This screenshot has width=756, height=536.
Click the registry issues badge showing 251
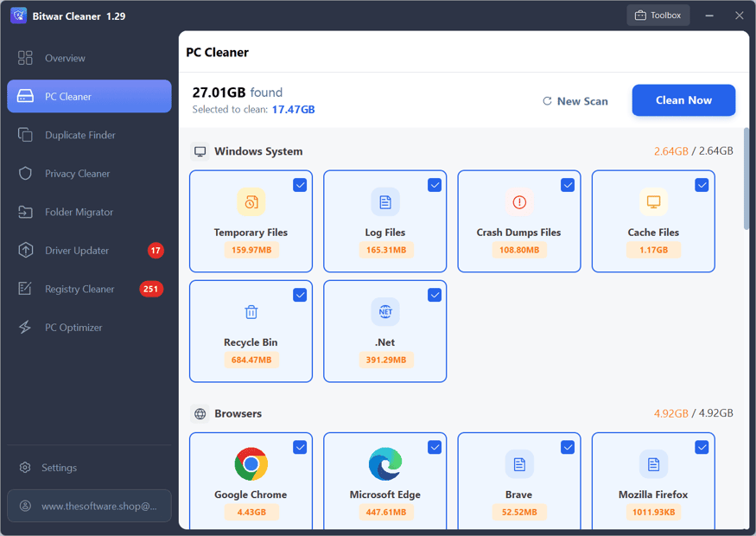(151, 289)
